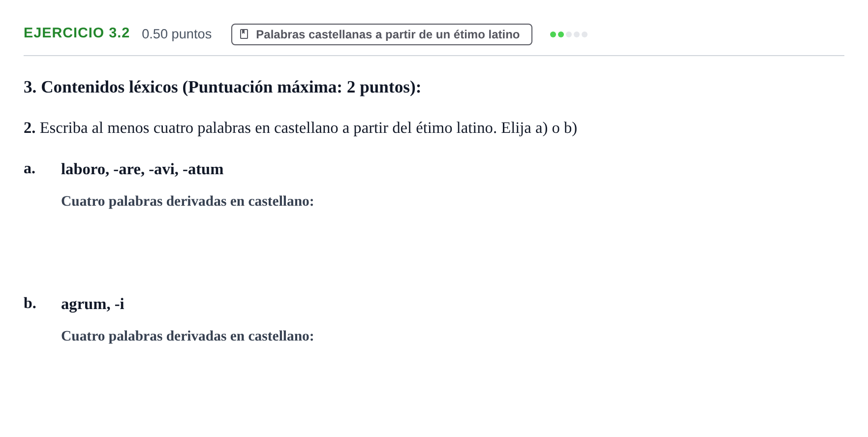Screen dimensions: 868x437
Task: Click the bold '2.' question number
Action: [x=30, y=128]
